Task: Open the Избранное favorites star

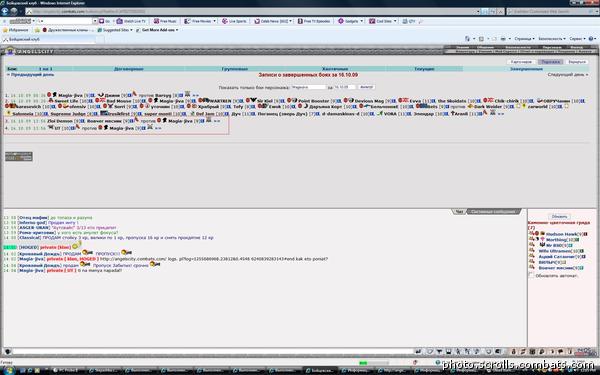Action: tap(5, 30)
